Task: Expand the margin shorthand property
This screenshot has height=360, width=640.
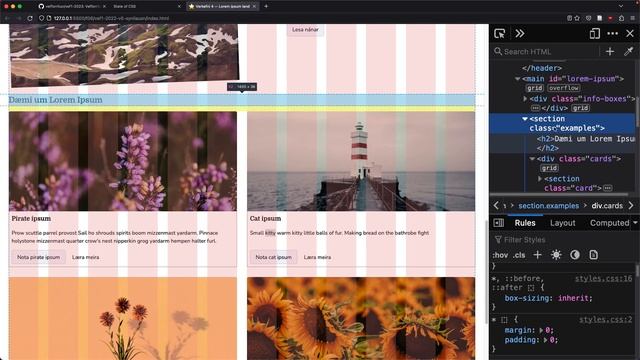Action: (x=542, y=330)
